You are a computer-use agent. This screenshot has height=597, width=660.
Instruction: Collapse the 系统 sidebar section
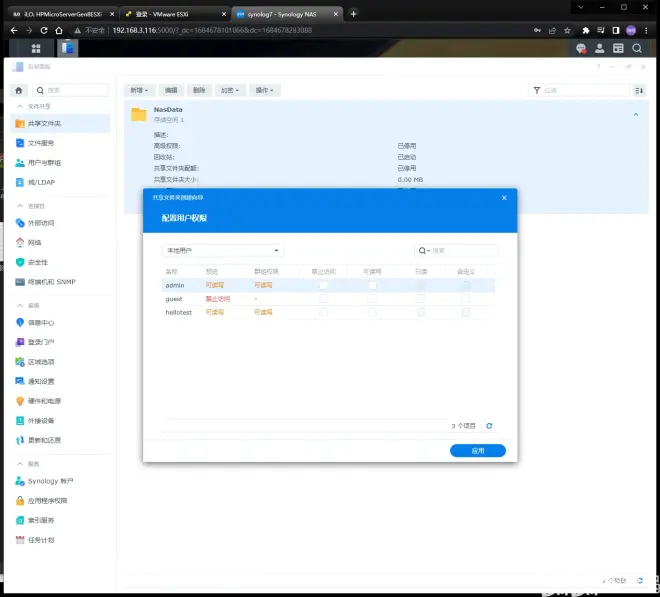click(20, 305)
